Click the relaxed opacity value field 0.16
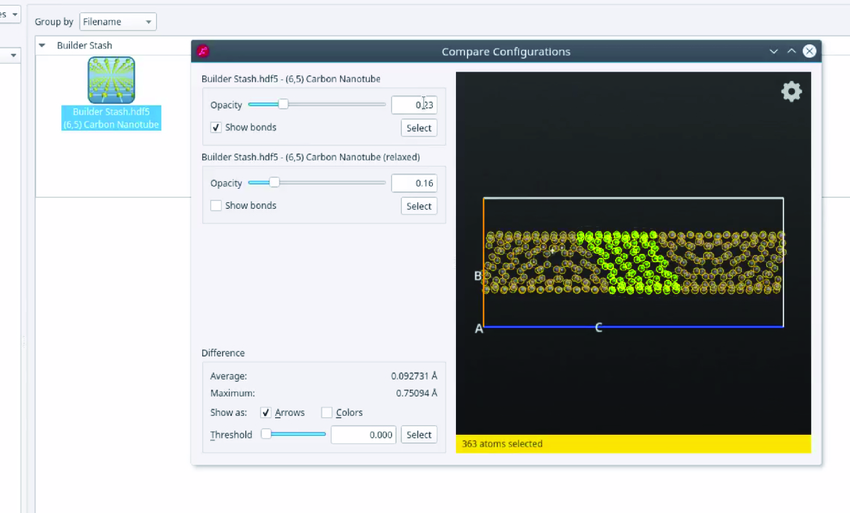850x513 pixels. click(413, 183)
